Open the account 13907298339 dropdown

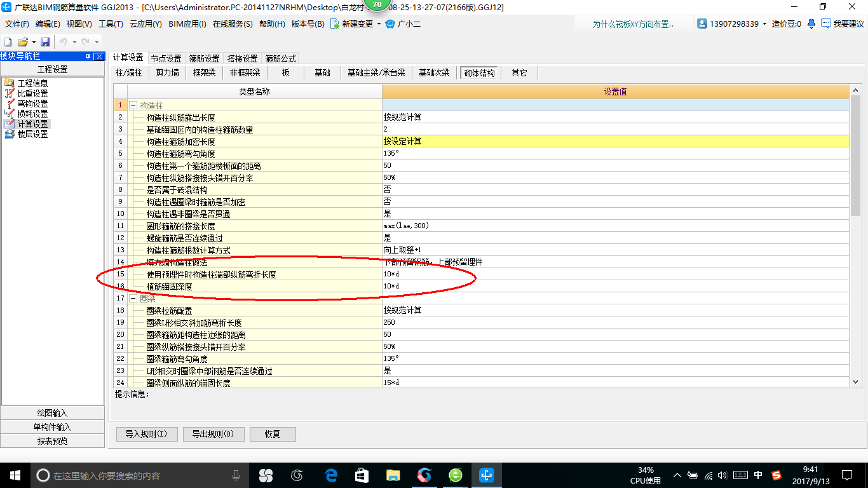(x=764, y=24)
